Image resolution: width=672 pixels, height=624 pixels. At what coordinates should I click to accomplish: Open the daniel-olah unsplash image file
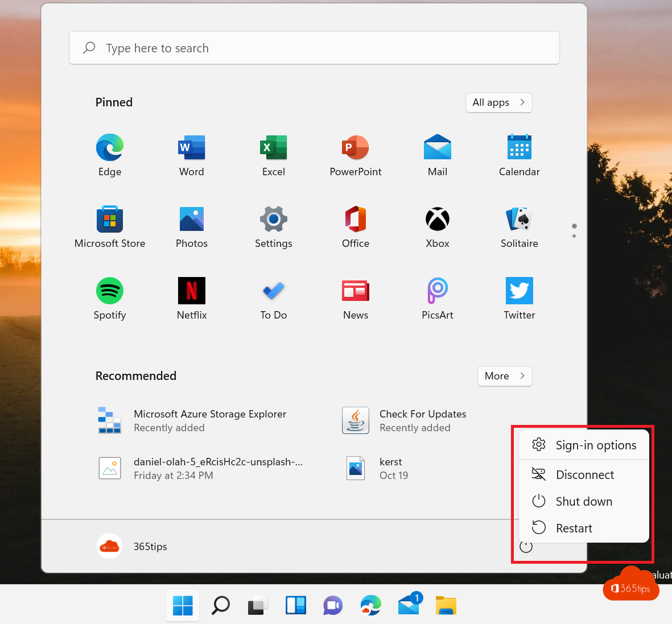tap(200, 468)
